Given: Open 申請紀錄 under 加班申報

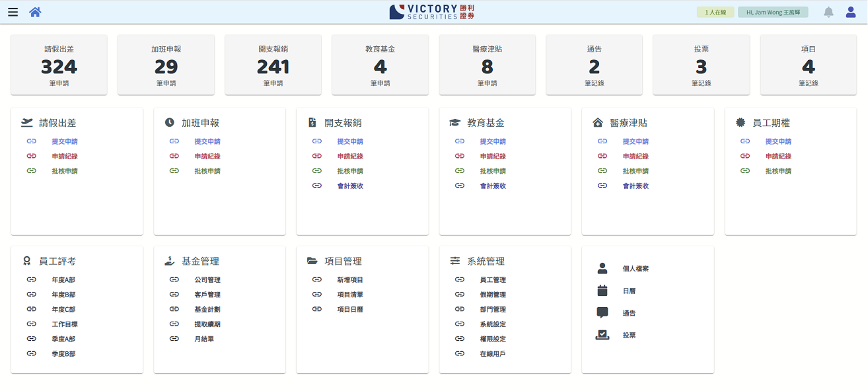Looking at the screenshot, I should tap(207, 157).
